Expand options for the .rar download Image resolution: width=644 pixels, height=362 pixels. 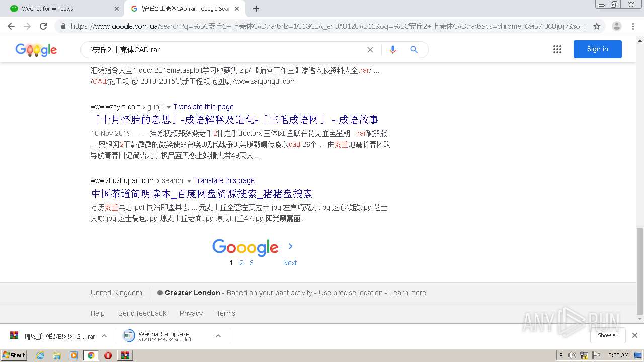(104, 336)
